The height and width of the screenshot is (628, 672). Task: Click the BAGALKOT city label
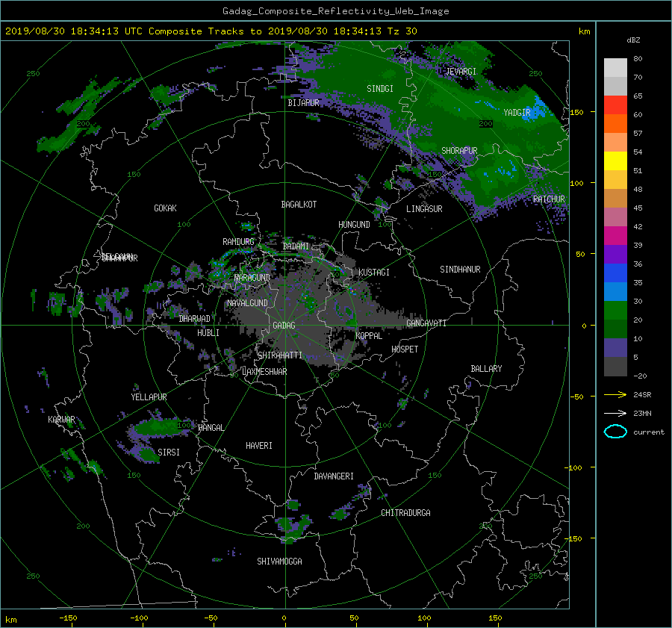299,205
